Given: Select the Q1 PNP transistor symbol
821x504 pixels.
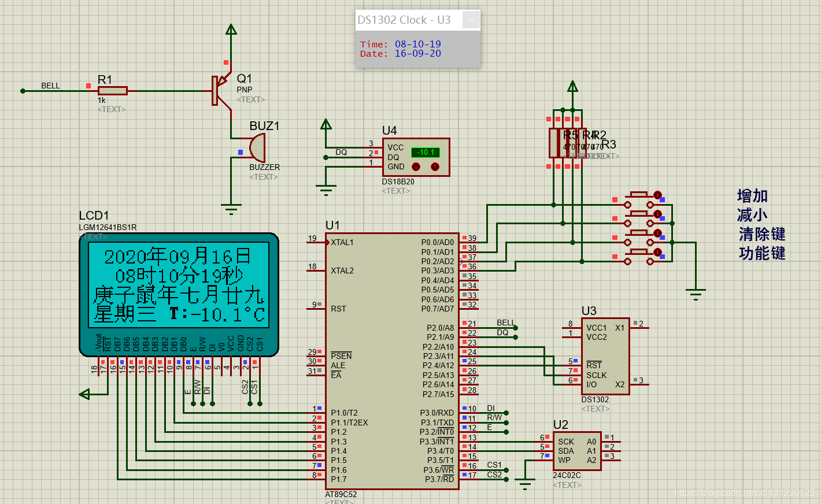Looking at the screenshot, I should point(220,91).
